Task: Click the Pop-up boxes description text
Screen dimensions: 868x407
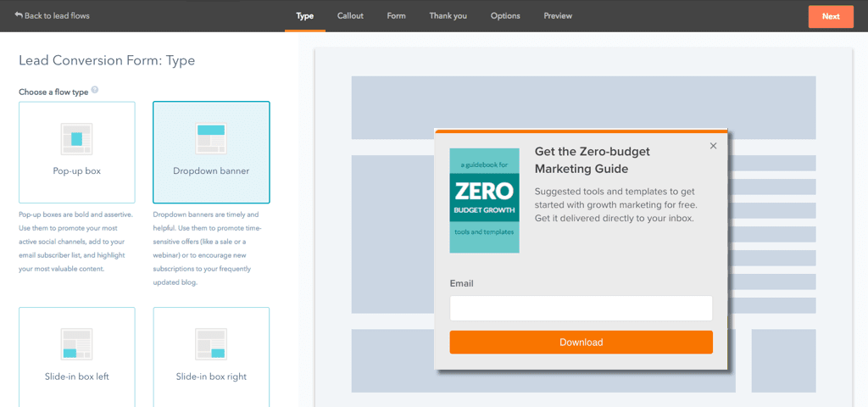Action: click(75, 242)
